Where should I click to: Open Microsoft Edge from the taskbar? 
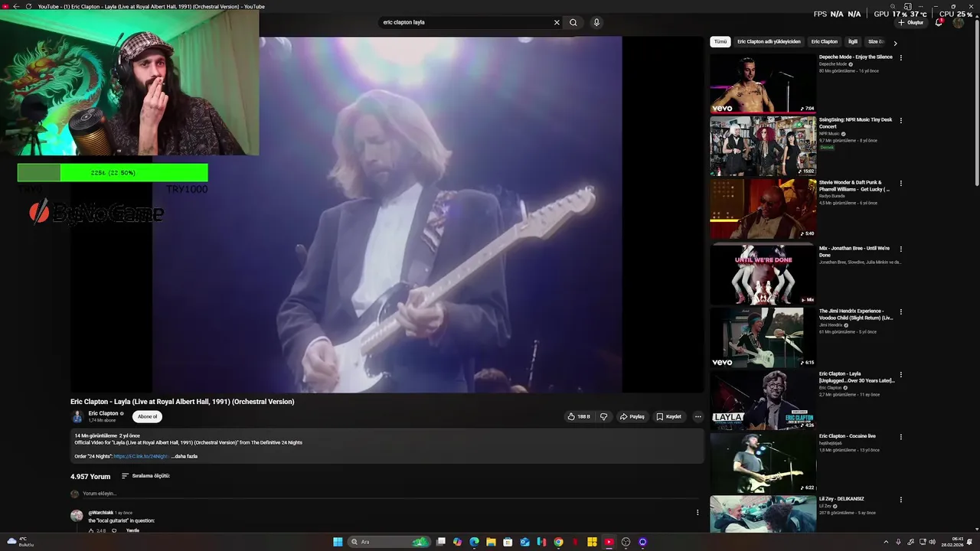click(x=474, y=542)
